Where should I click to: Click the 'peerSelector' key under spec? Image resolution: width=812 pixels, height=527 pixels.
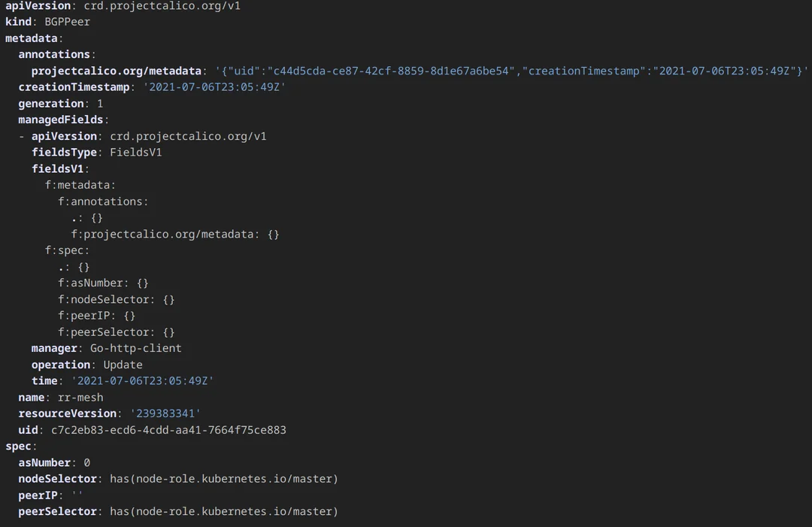(57, 511)
